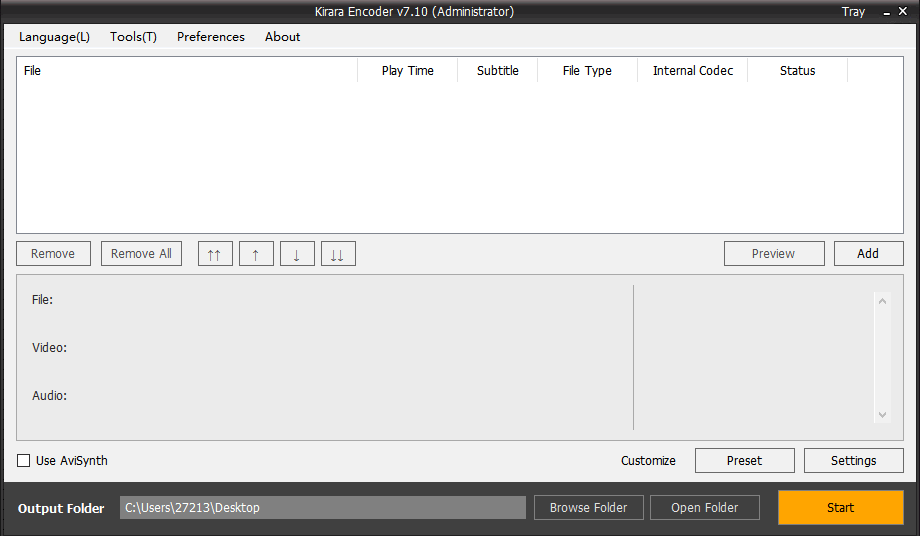Move selected file to bottom of list

pyautogui.click(x=338, y=254)
